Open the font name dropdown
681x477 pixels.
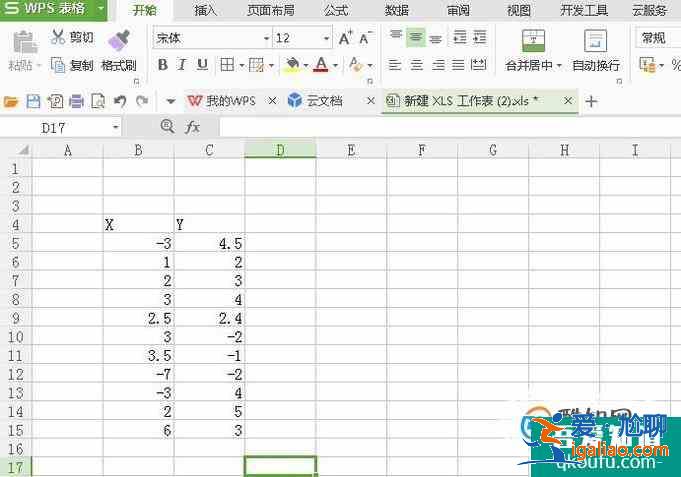[x=266, y=38]
